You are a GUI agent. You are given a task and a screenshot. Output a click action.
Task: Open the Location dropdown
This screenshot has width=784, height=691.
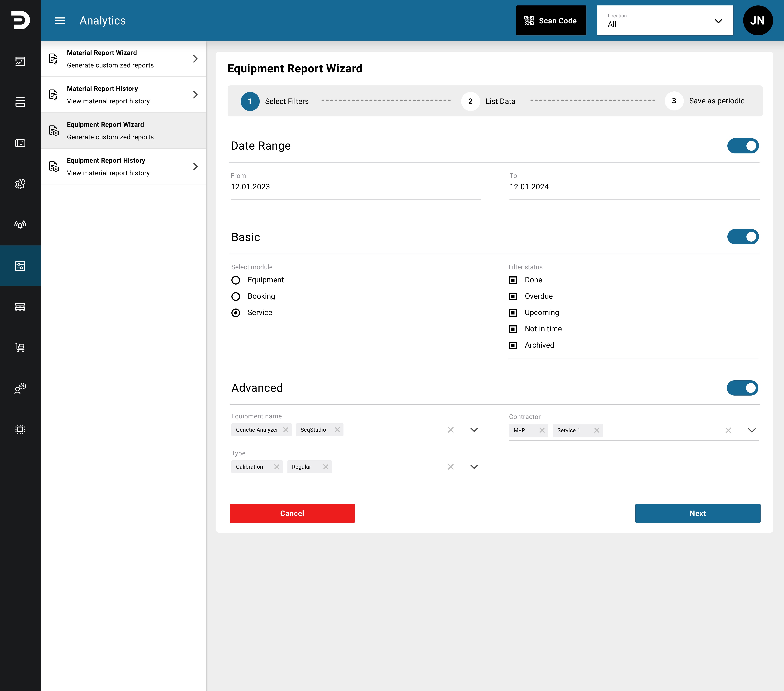(665, 21)
